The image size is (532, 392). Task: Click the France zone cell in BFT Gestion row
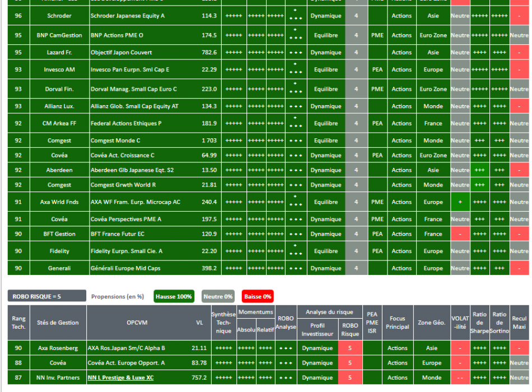(x=433, y=234)
